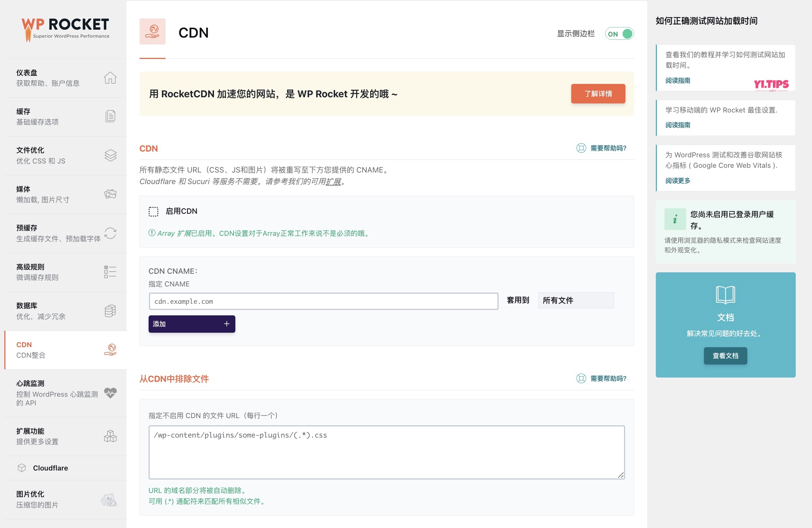Image resolution: width=812 pixels, height=528 pixels.
Task: Click 需要帮助吗? link in exclude files section
Action: tap(608, 379)
